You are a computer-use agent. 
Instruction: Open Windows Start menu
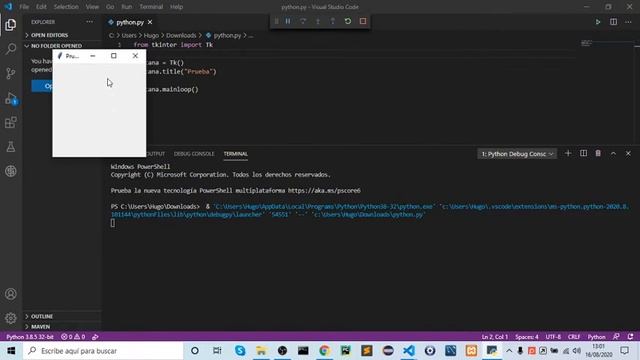(x=11, y=351)
